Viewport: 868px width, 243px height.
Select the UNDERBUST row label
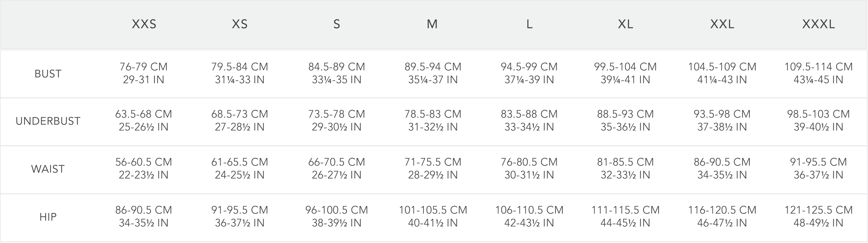(48, 121)
